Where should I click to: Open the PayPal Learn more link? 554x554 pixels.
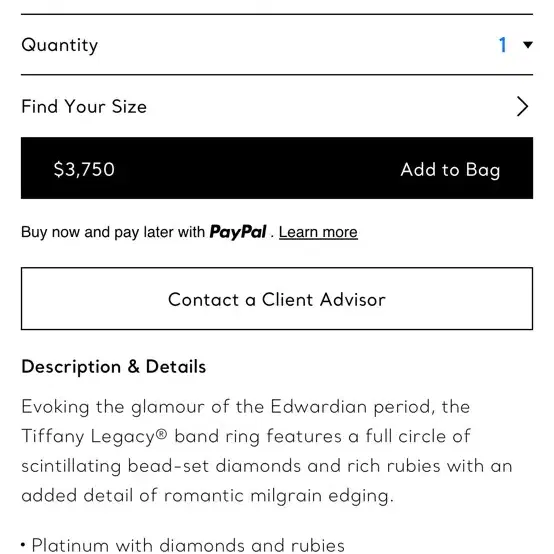[x=318, y=232]
